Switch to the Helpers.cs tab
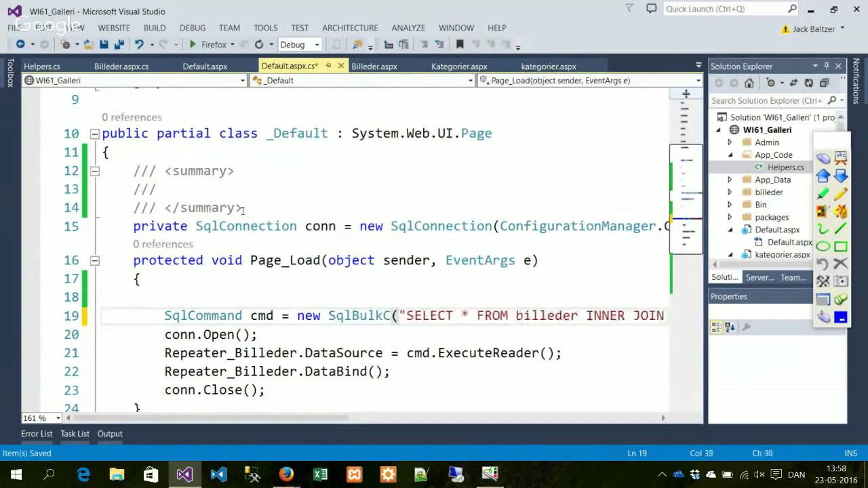This screenshot has width=868, height=488. coord(42,66)
